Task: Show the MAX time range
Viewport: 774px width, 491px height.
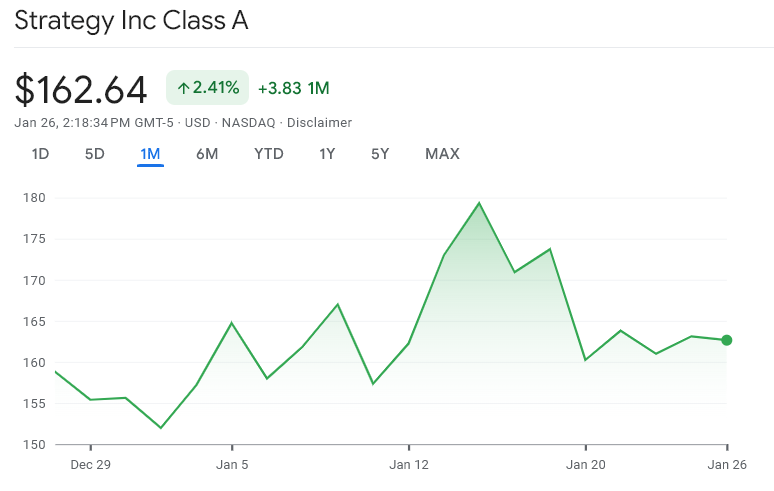Action: tap(442, 154)
